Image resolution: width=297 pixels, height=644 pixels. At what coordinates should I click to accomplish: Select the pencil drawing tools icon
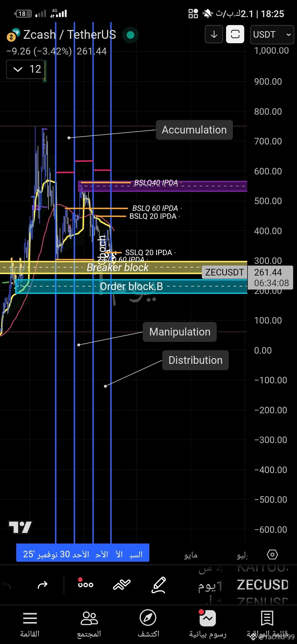click(159, 585)
